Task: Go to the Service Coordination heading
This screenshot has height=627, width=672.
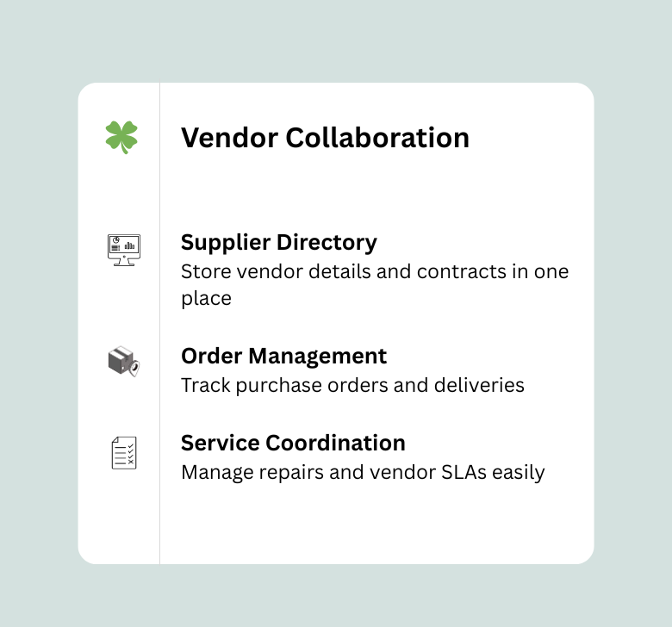Action: coord(293,443)
